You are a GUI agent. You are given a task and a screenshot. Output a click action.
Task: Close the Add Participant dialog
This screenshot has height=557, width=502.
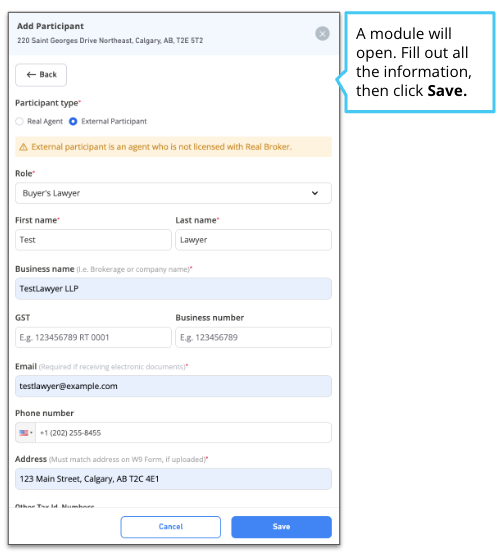coord(322,34)
